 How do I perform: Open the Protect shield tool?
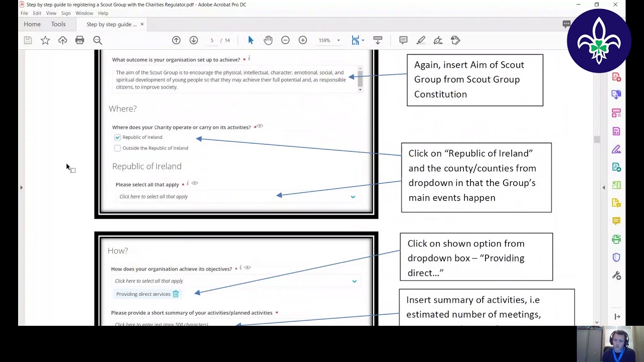tap(616, 257)
